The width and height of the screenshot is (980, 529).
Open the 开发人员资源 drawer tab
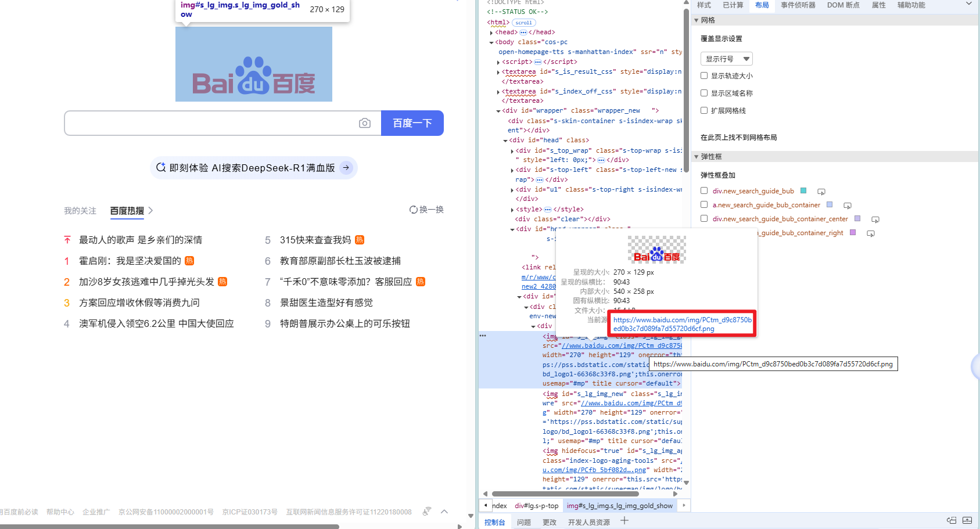coord(589,522)
